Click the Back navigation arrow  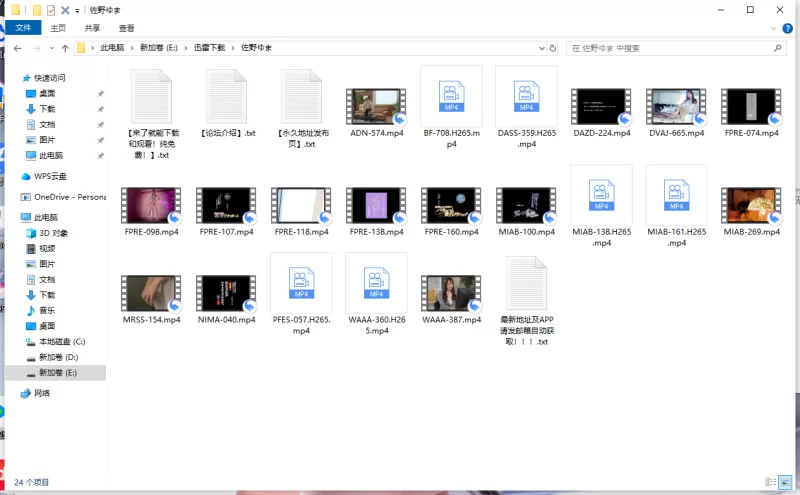pyautogui.click(x=18, y=48)
